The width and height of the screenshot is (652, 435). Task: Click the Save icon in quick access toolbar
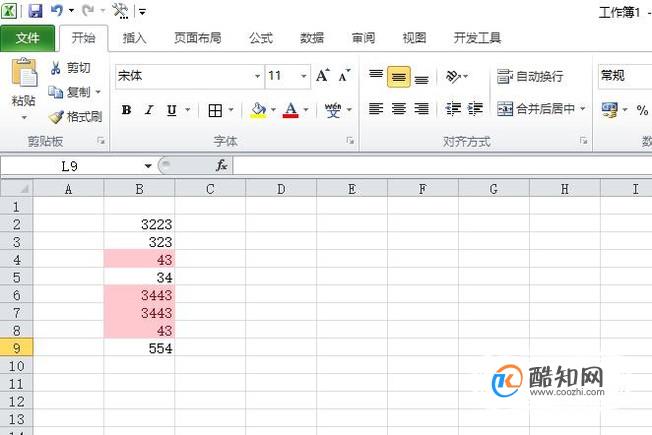click(x=35, y=10)
